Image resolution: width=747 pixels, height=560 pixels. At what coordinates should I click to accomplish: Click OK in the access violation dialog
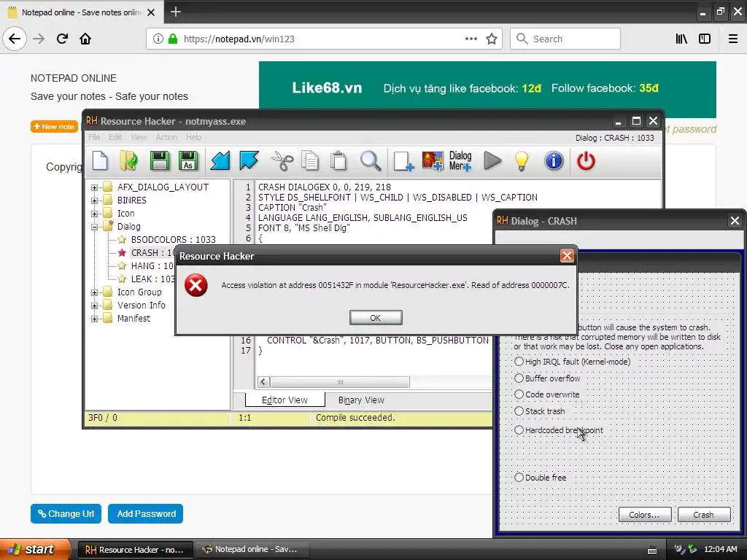pos(376,318)
